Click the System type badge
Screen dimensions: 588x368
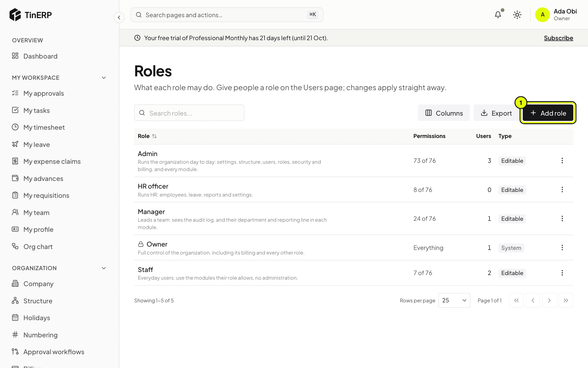coord(511,248)
